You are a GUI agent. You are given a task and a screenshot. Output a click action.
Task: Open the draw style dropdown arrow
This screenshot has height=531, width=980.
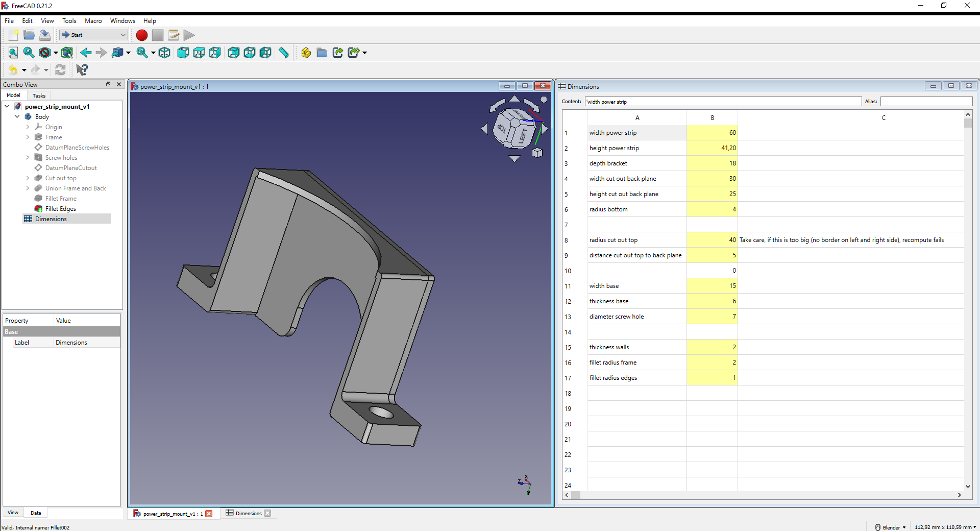56,53
